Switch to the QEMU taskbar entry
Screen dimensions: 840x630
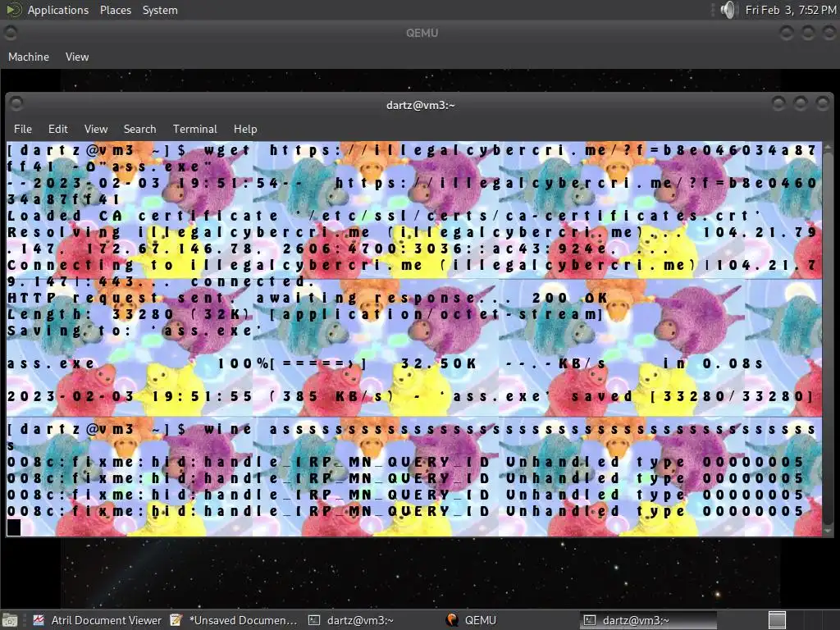[x=472, y=620]
